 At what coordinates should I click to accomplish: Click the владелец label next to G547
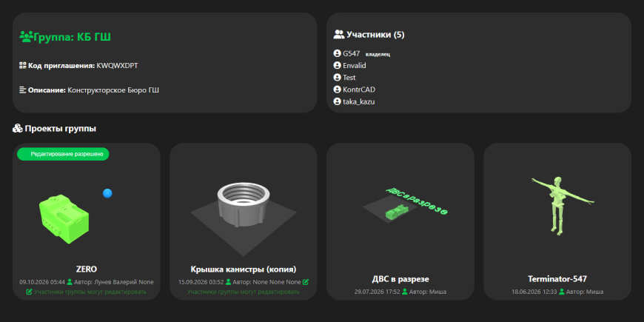click(378, 54)
